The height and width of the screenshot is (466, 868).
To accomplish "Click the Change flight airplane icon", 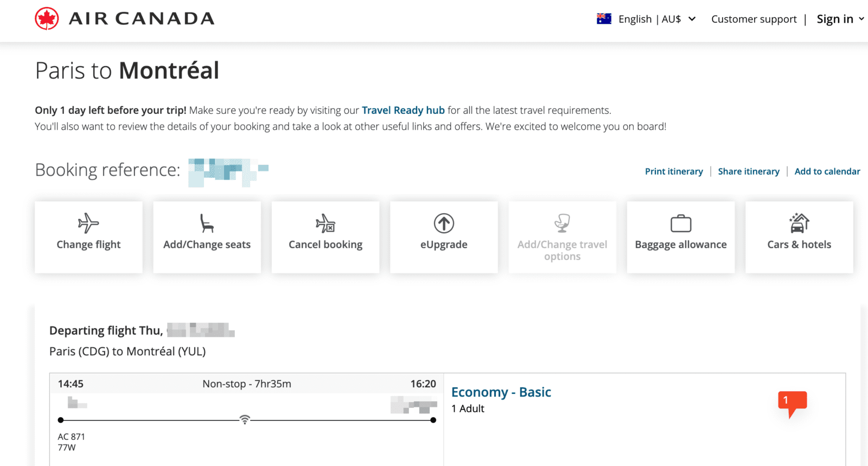I will [x=88, y=223].
